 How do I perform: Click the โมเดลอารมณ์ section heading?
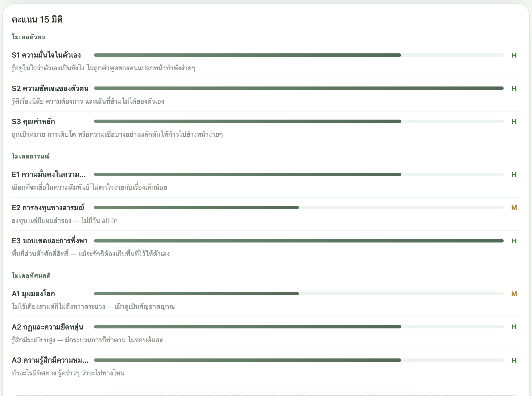tap(31, 156)
